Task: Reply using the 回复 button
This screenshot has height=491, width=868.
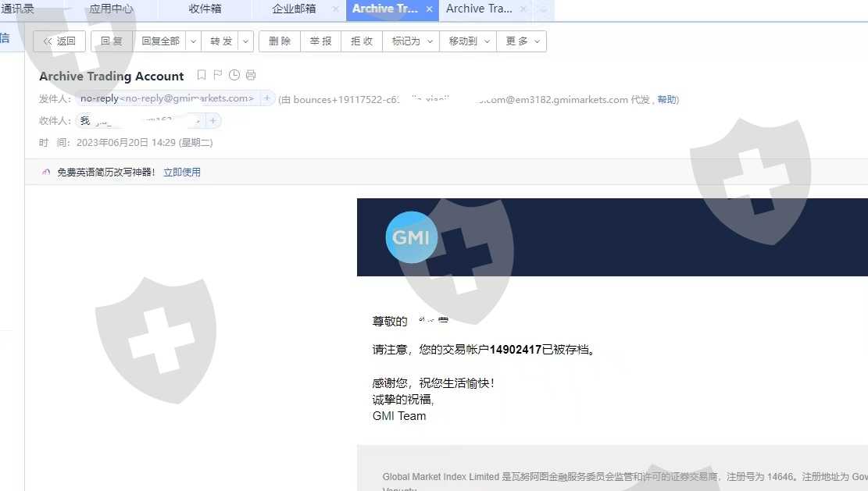Action: click(112, 41)
